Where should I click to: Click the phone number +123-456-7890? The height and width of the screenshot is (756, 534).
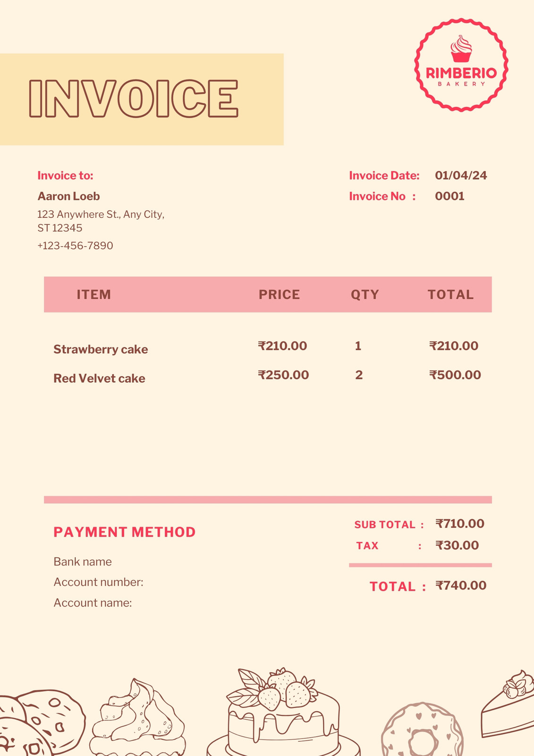75,246
